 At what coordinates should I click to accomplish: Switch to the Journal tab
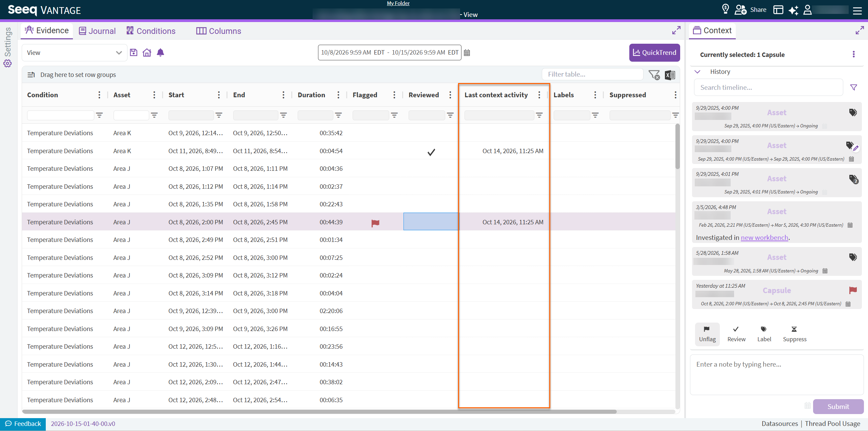97,31
